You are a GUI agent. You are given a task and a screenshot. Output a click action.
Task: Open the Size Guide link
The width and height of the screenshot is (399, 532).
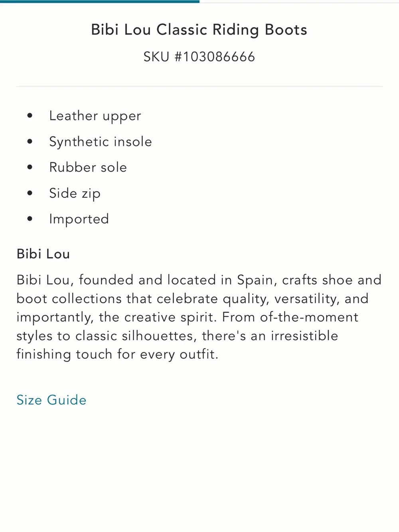point(51,400)
